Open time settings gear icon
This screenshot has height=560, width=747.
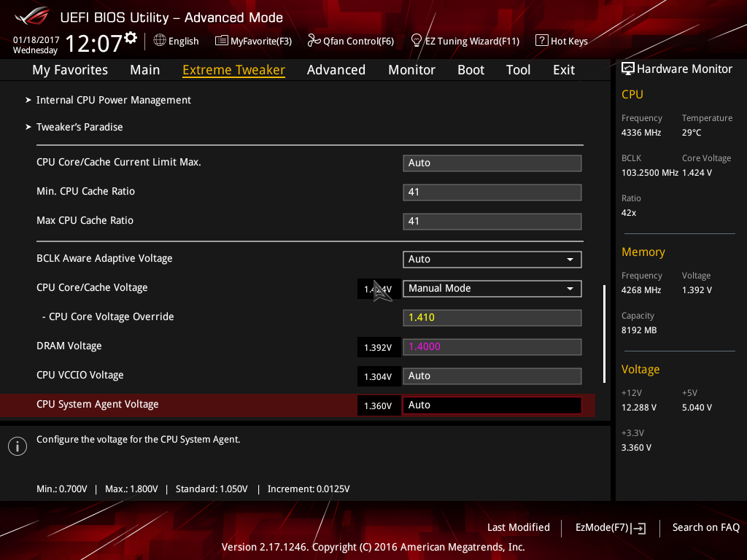[x=131, y=38]
